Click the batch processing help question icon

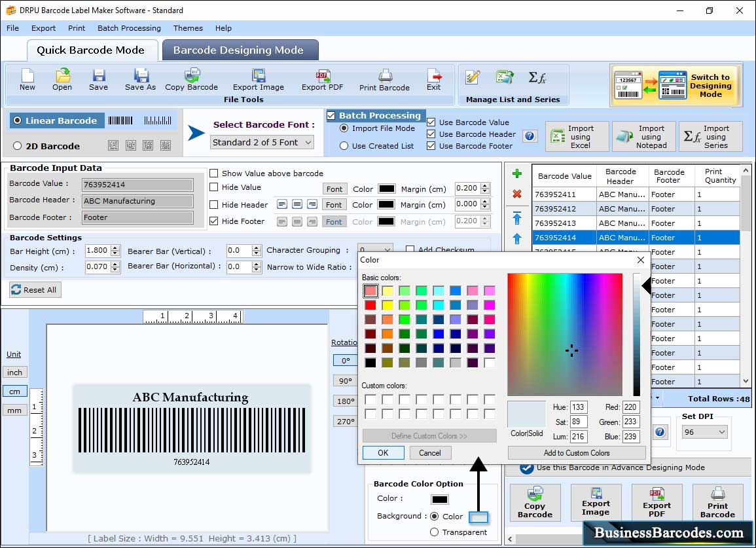[x=530, y=136]
